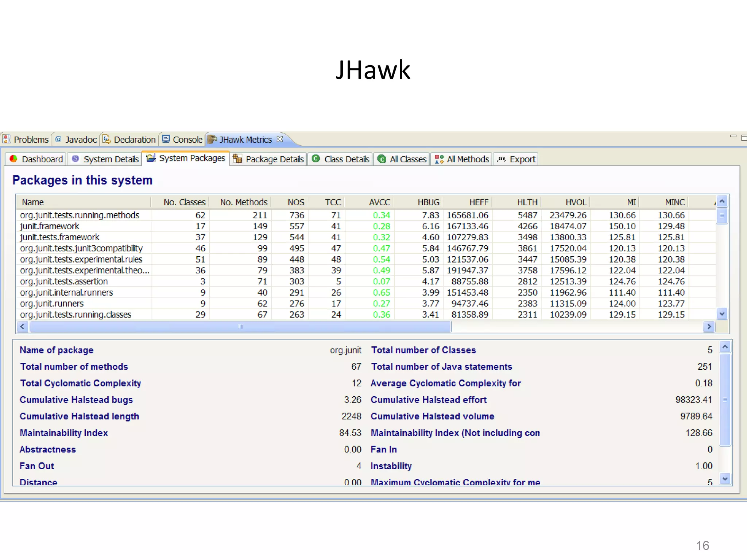Viewport: 747px width, 560px height.
Task: Click the System Details S icon
Action: click(75, 159)
